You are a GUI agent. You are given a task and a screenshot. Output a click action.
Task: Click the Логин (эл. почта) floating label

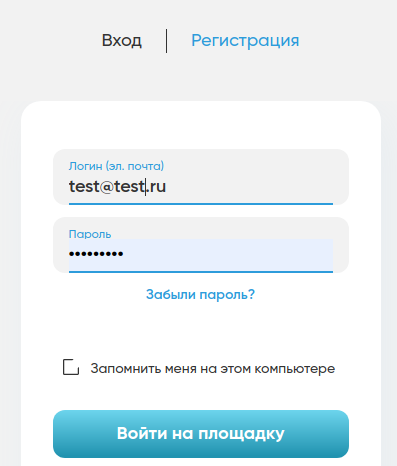click(116, 166)
